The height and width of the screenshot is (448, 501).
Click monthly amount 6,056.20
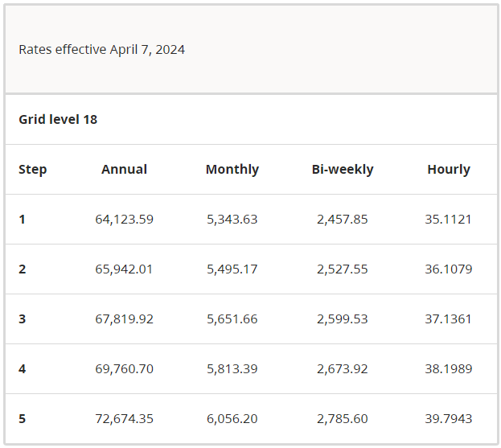[x=232, y=419]
